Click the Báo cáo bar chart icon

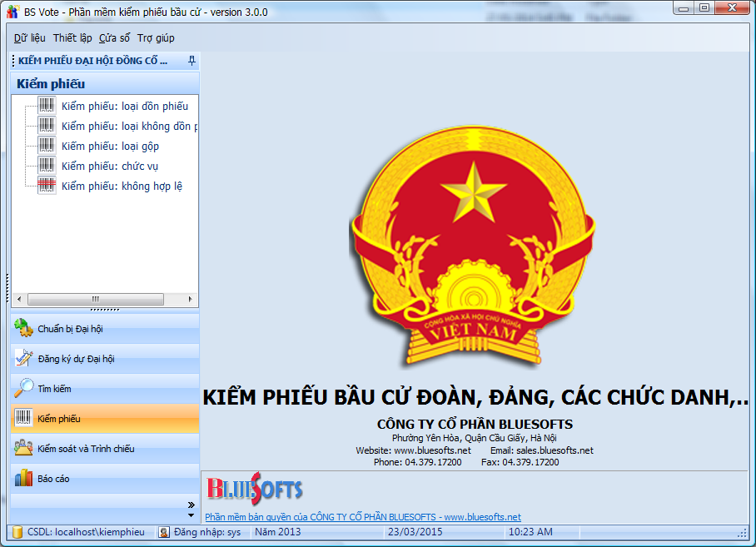(x=22, y=479)
